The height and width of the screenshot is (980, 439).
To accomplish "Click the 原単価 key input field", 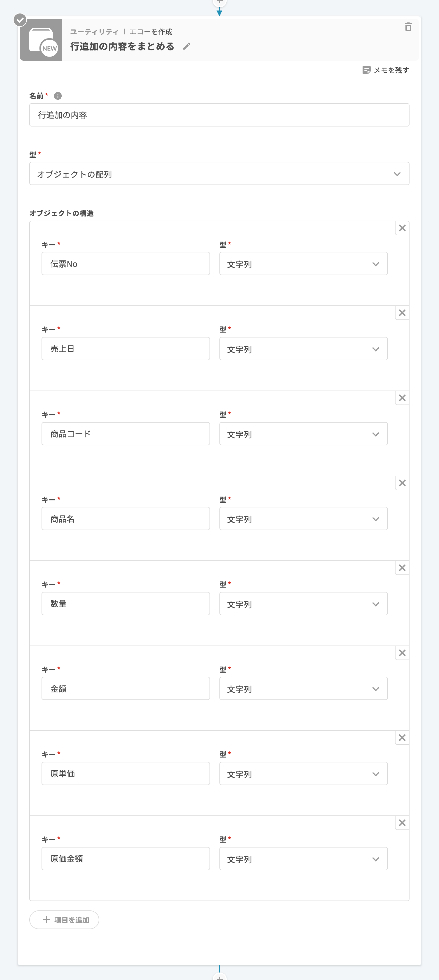I will click(125, 773).
